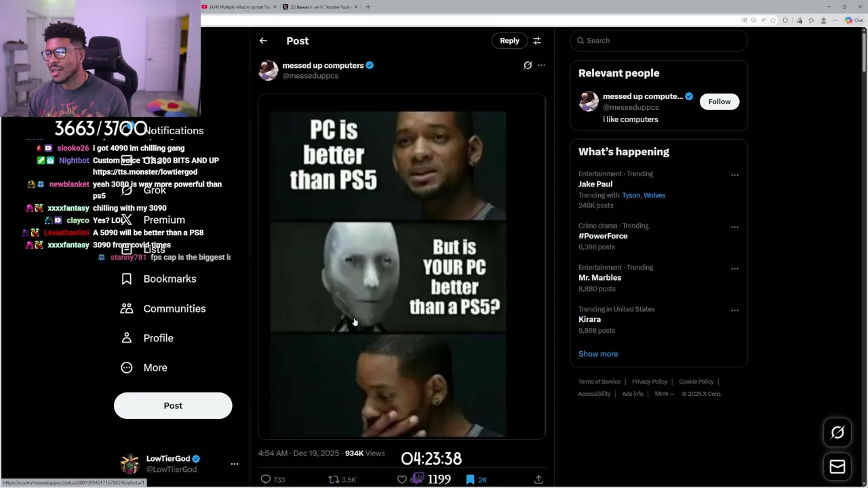Open account menu dots next to LowTierGod
Image resolution: width=868 pixels, height=488 pixels.
(235, 464)
